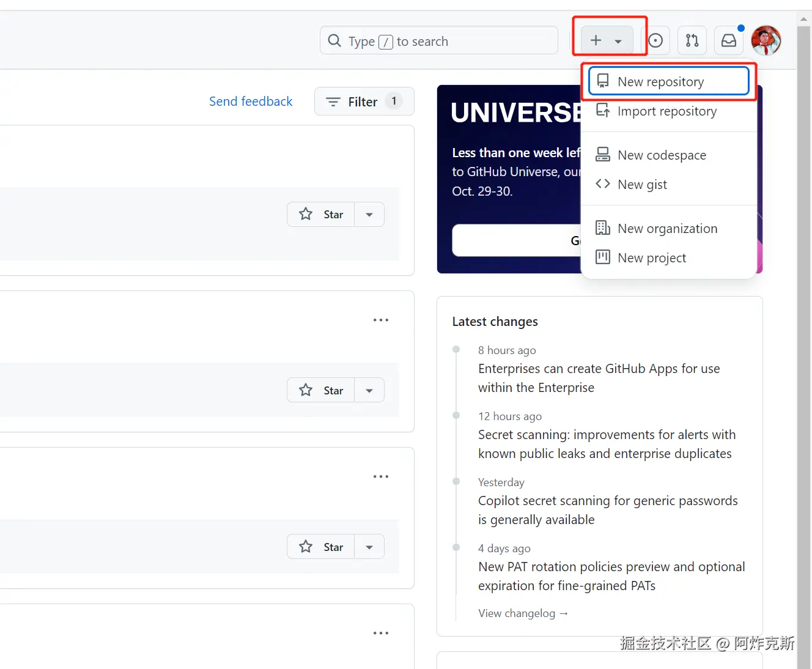Click the import icon beside Import repository
This screenshot has height=669, width=812.
[603, 110]
